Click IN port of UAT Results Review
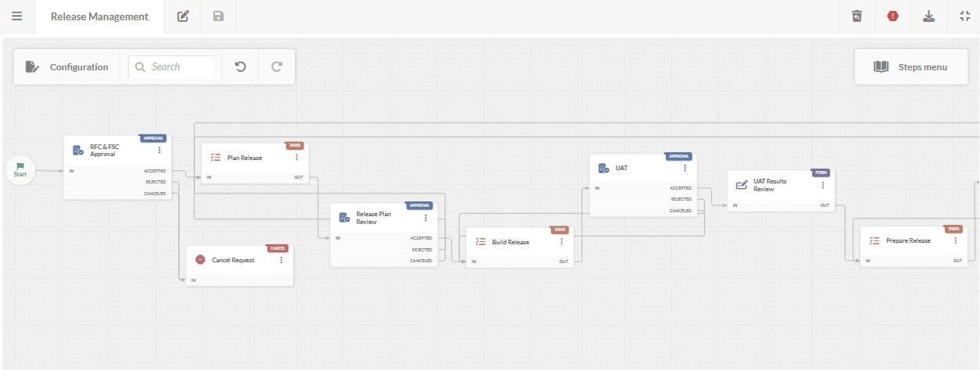Screen dimensions: 980x370 [735, 205]
